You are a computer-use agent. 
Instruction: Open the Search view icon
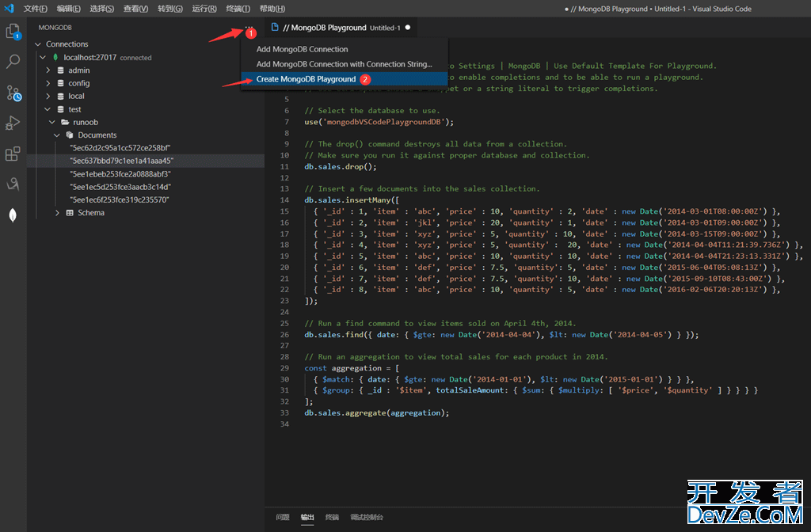coord(13,62)
